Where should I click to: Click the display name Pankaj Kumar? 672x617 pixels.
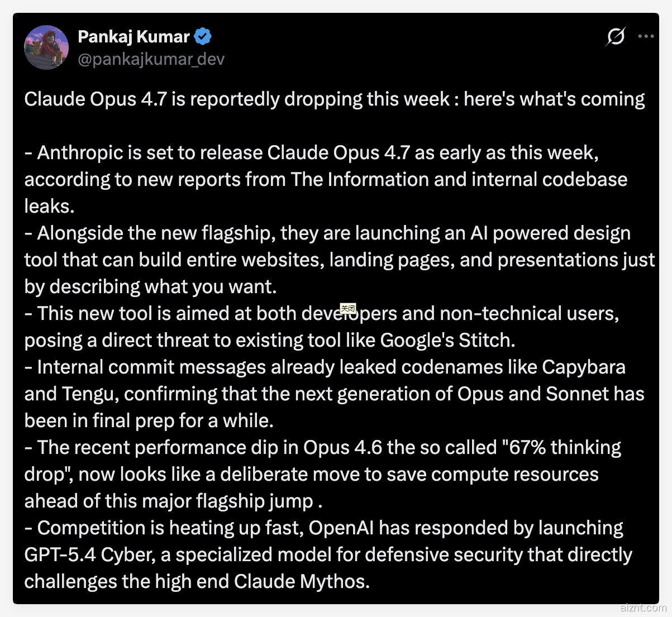(x=134, y=37)
